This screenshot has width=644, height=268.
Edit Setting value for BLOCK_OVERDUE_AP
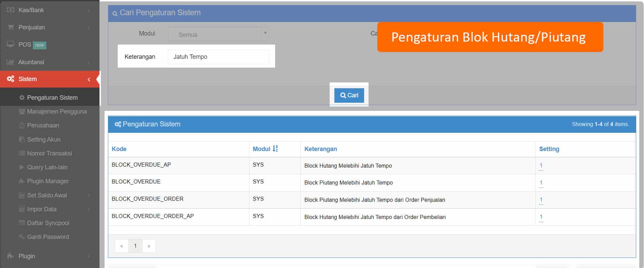coord(541,166)
